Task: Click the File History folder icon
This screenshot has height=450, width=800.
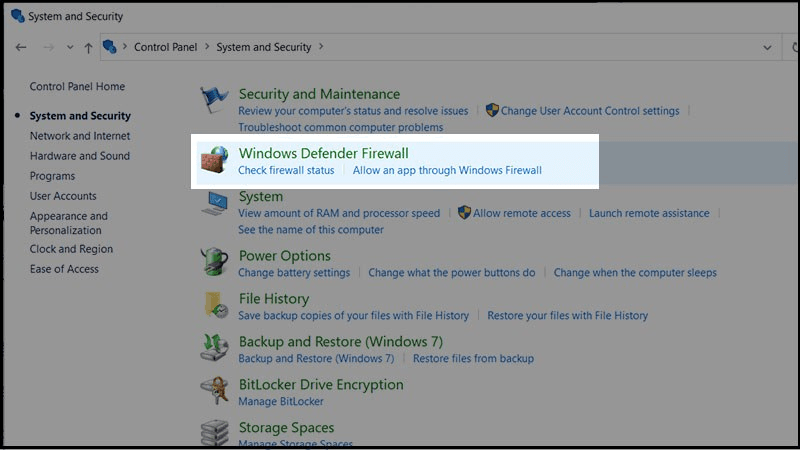Action: pos(214,304)
